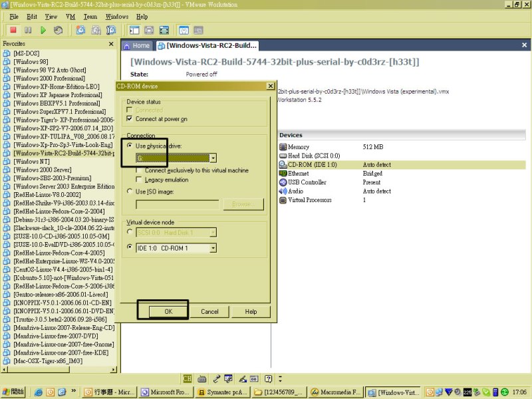The height and width of the screenshot is (399, 532).
Task: Enable Connect exclusively to this virtual machine
Action: [138, 170]
